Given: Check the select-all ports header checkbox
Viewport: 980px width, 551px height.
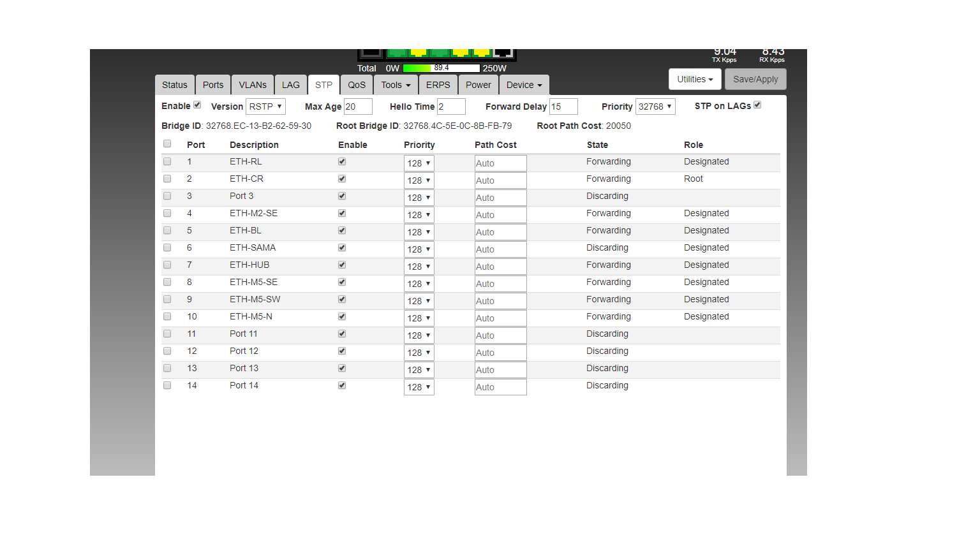Looking at the screenshot, I should 167,144.
